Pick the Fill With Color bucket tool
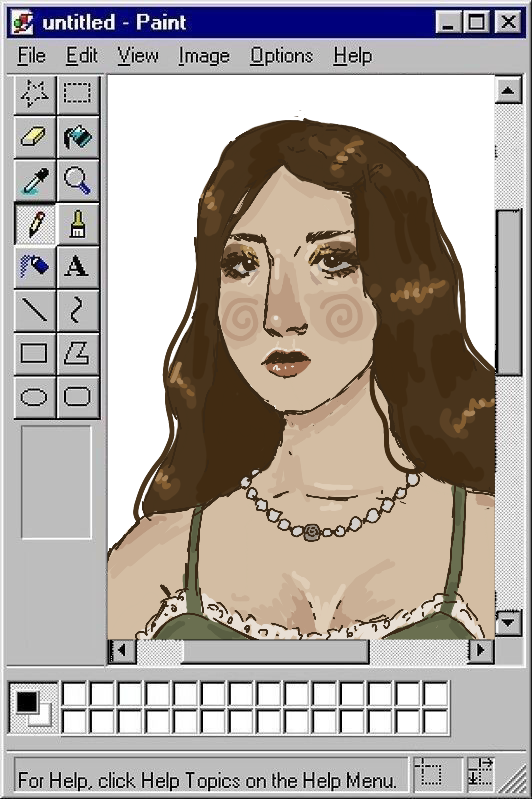The image size is (532, 799). pos(78,138)
